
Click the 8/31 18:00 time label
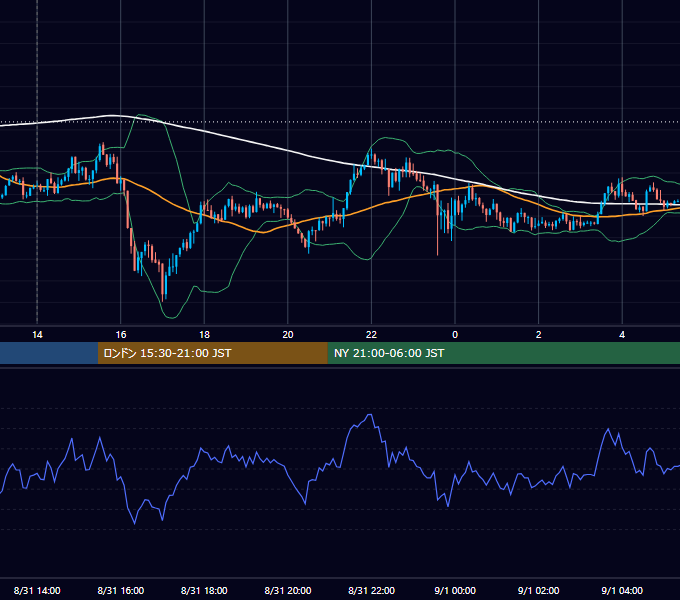tap(204, 590)
